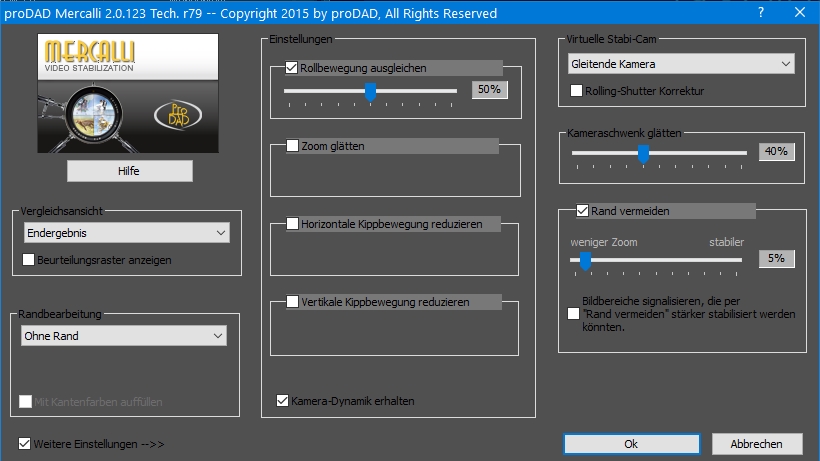Open the Virtuelle Stabi-Cam Gleitende Kamera dropdown
This screenshot has width=820, height=461.
(x=681, y=64)
